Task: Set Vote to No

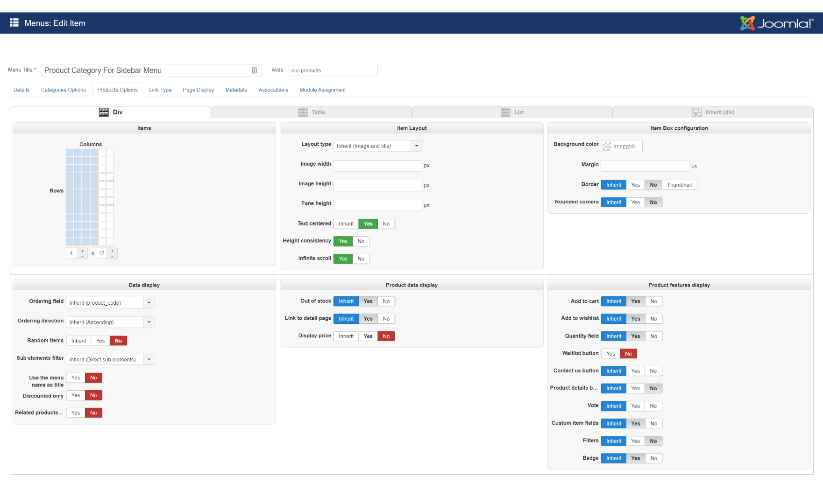Action: (653, 406)
